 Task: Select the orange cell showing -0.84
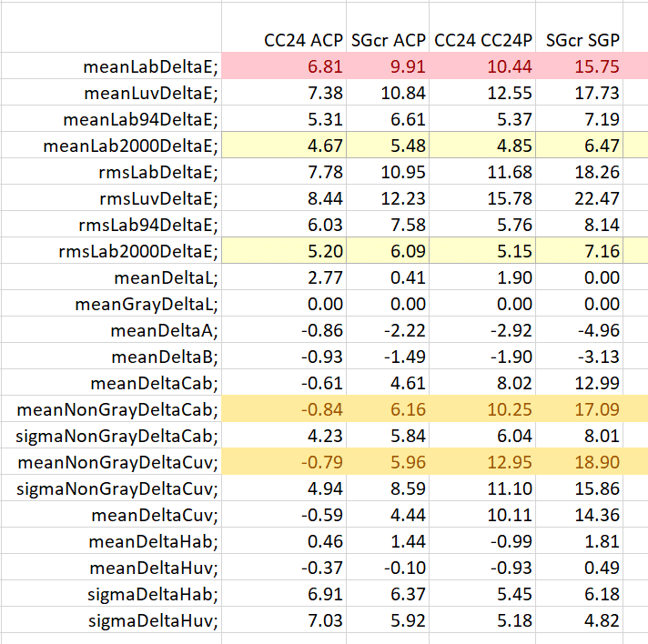284,409
